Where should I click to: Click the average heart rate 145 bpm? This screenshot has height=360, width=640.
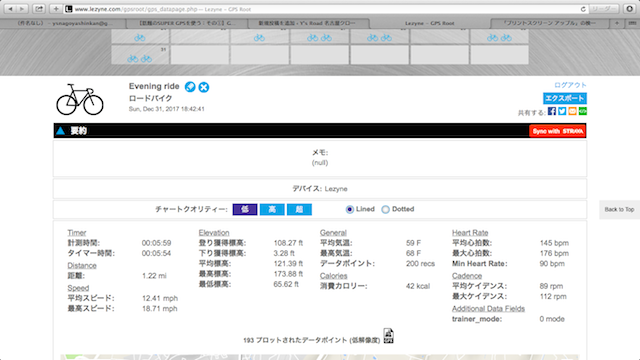(554, 243)
